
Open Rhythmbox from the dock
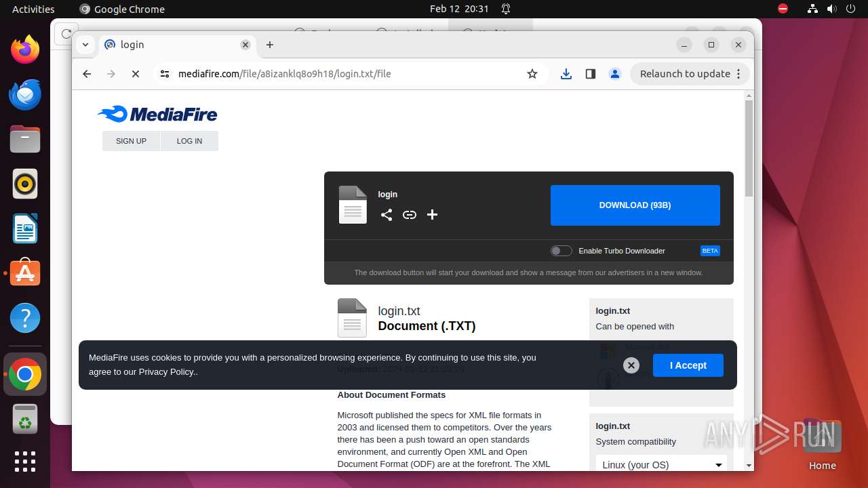tap(25, 184)
